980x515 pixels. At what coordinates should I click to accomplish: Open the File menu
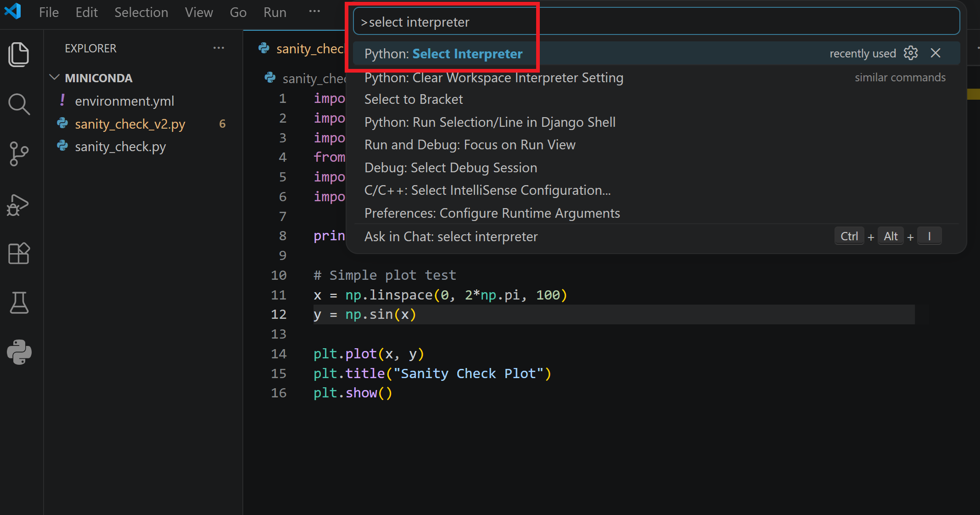(x=49, y=12)
